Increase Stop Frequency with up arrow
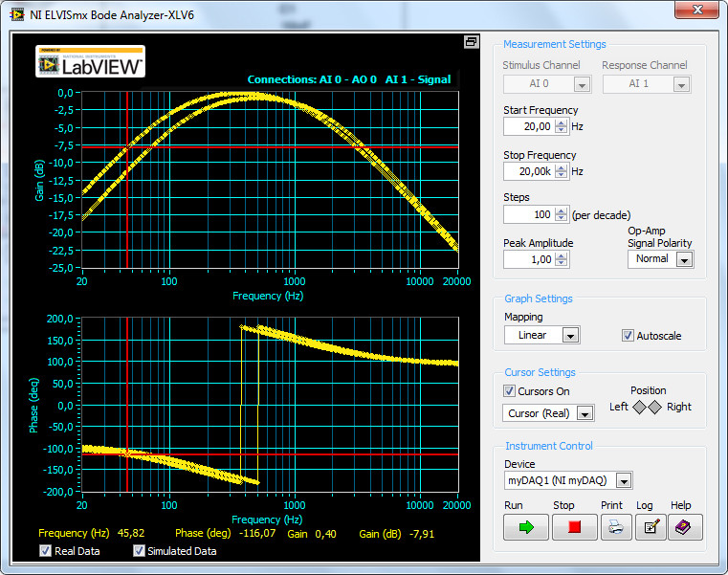The image size is (728, 575). pyautogui.click(x=562, y=168)
